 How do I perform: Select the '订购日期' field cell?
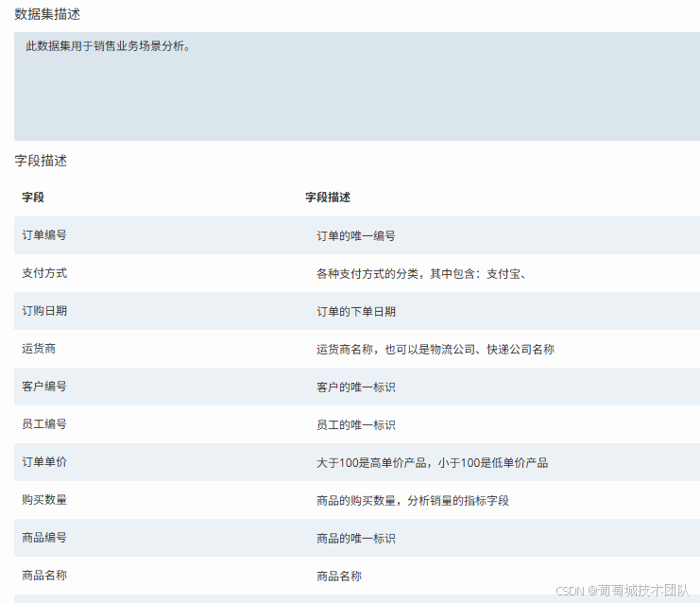click(44, 311)
